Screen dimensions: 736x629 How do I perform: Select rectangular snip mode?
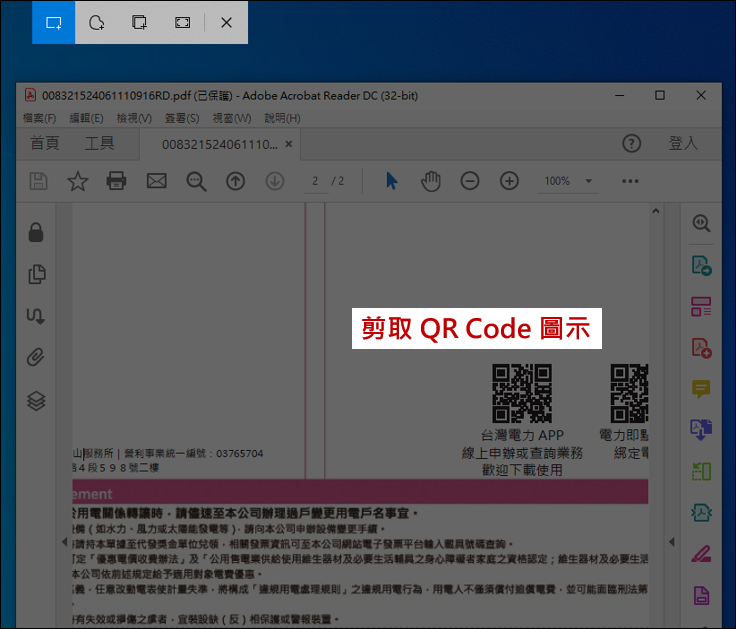tap(54, 23)
